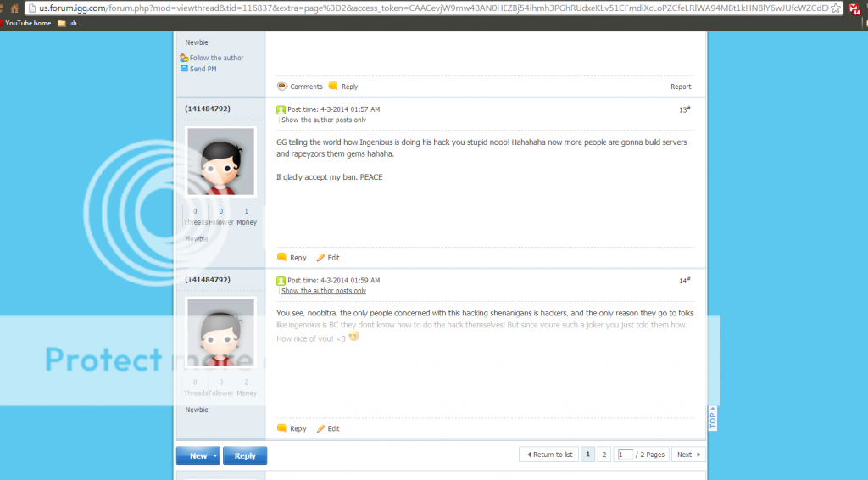Bookmark the page with the star icon
Screen dimensions: 868x480
[x=835, y=8]
